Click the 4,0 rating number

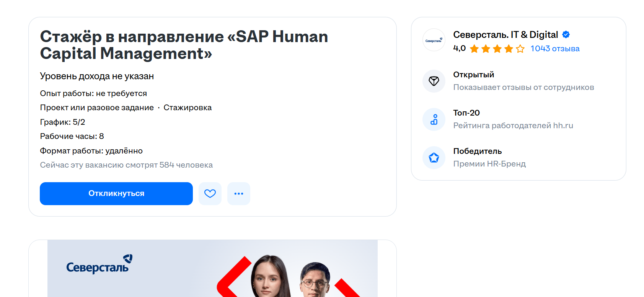459,48
